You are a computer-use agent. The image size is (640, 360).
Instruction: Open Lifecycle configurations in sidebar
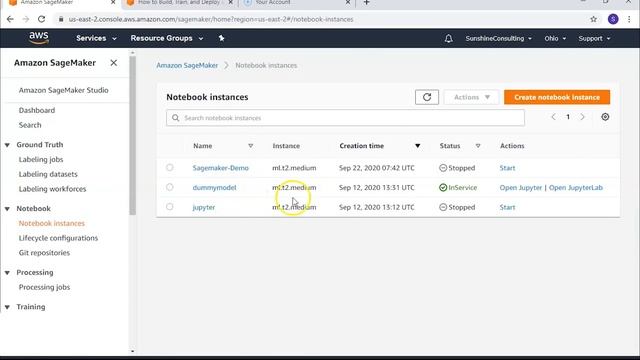click(x=58, y=238)
